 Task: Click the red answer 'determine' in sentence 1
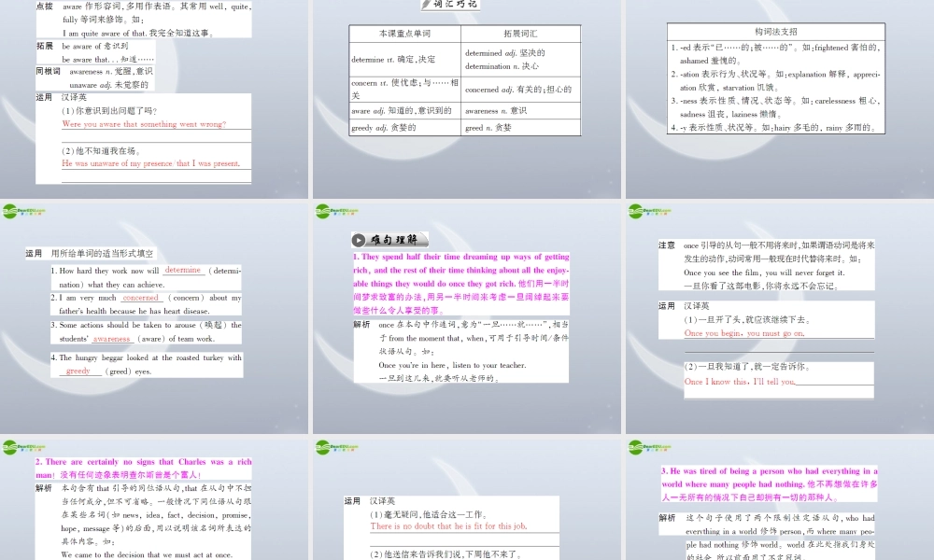(183, 270)
